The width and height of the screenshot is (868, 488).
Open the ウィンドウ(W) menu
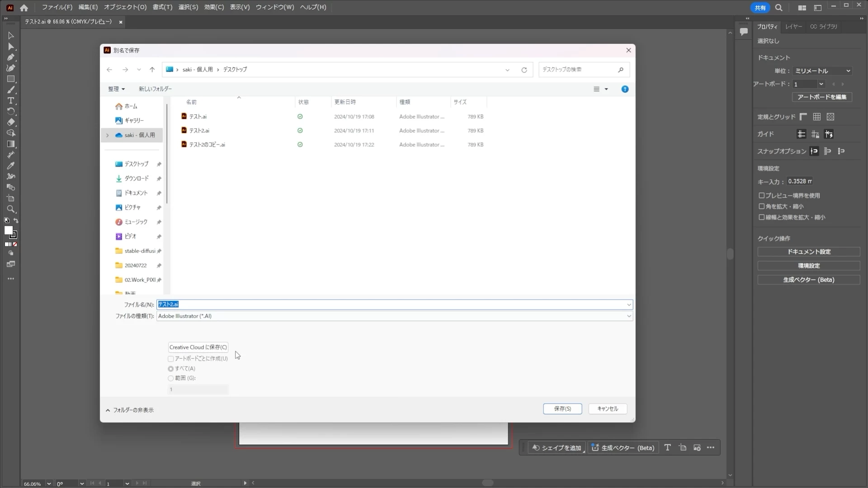coord(274,7)
